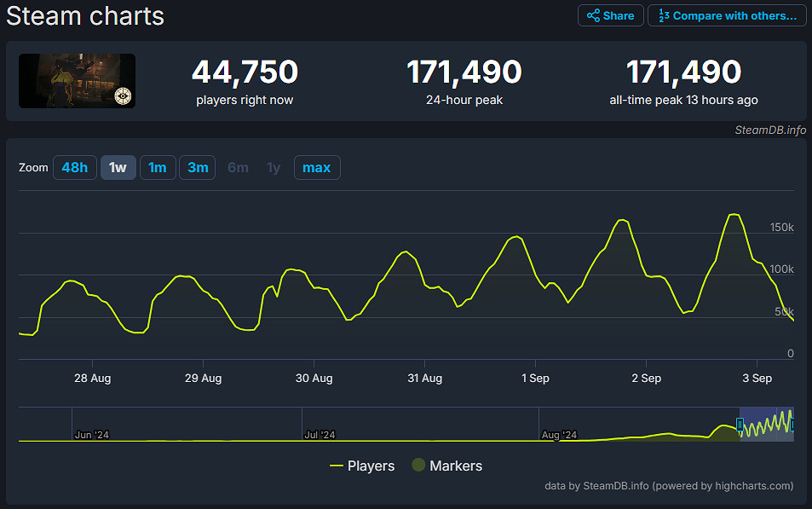Choose the 3m zoom range
This screenshot has width=812, height=509.
198,167
